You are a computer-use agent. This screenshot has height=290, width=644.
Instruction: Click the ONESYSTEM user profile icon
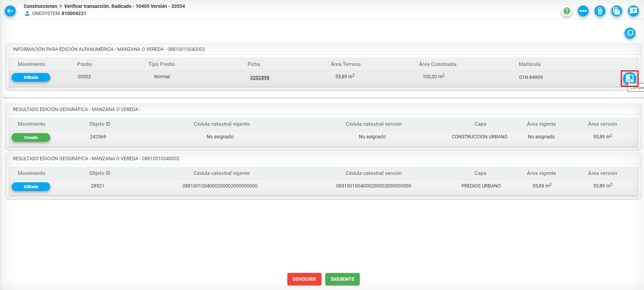coord(27,14)
